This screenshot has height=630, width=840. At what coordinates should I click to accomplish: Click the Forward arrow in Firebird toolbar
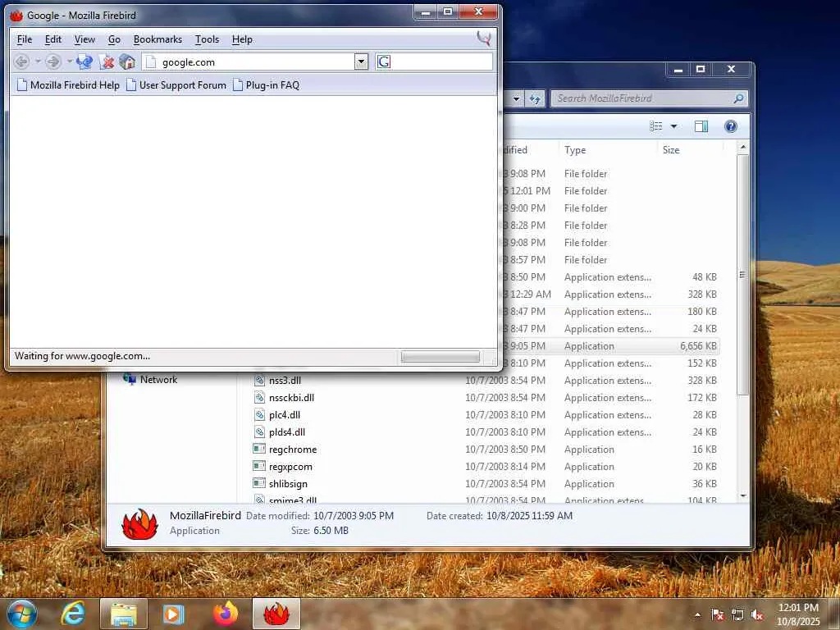[52, 62]
